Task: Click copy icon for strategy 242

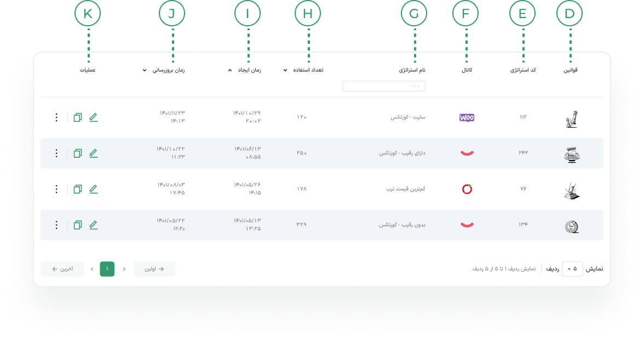Action: (x=78, y=153)
